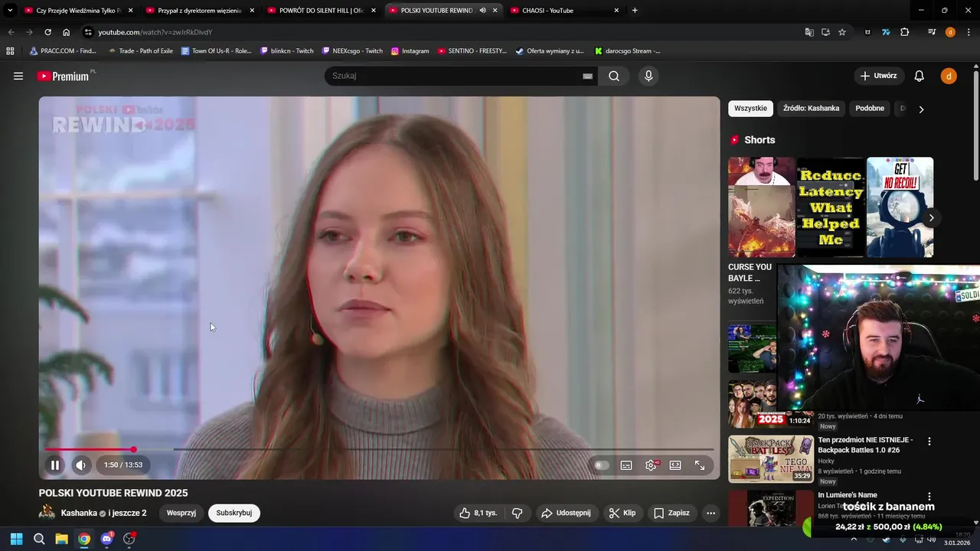Open the player settings gear
Viewport: 980px width, 551px height.
click(651, 465)
